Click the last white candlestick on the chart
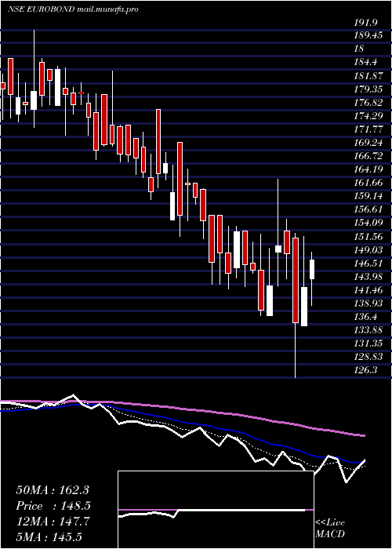This screenshot has width=392, height=549. pos(312,269)
